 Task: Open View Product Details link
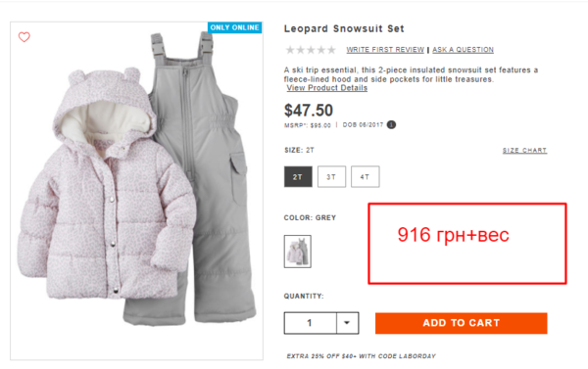(x=327, y=88)
